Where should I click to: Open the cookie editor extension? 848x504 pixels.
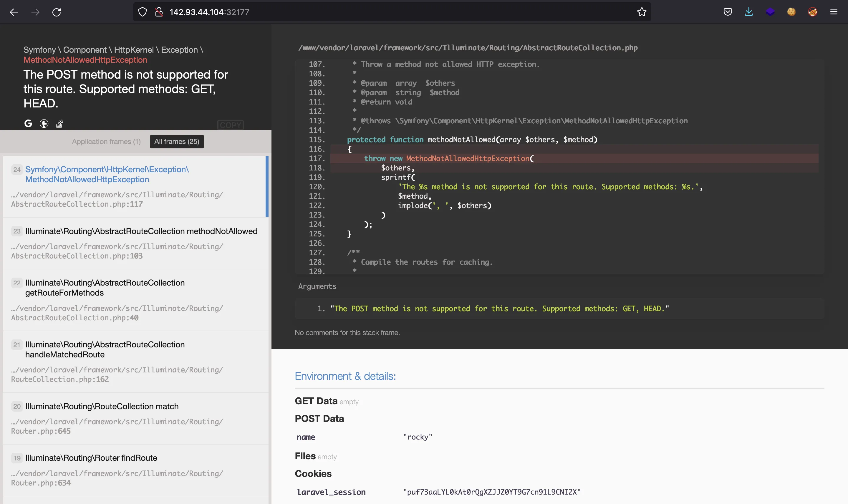[x=791, y=12]
